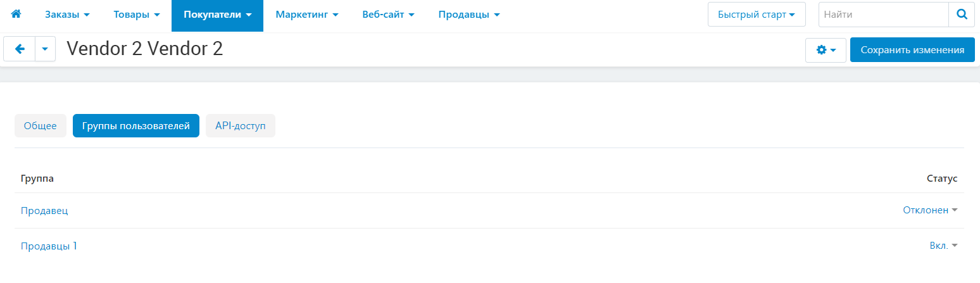
Task: Open the Отклонен status dropdown
Action: coord(930,210)
